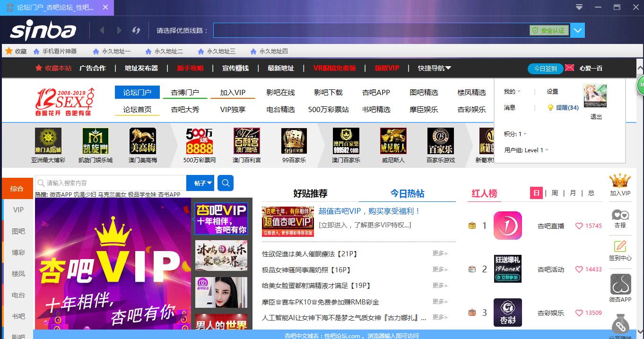Select the 图吧 sidebar category
The image size is (644, 339).
17,231
